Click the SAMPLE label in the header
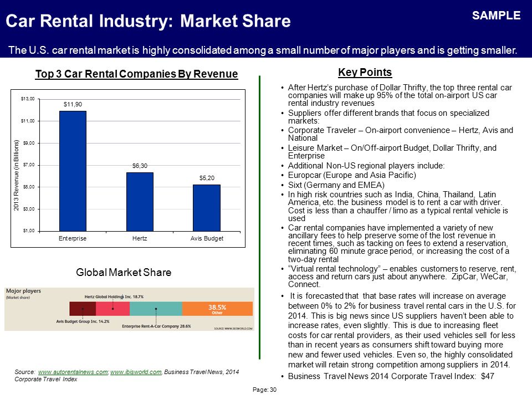Viewport: 532px width, 399px height. point(497,16)
